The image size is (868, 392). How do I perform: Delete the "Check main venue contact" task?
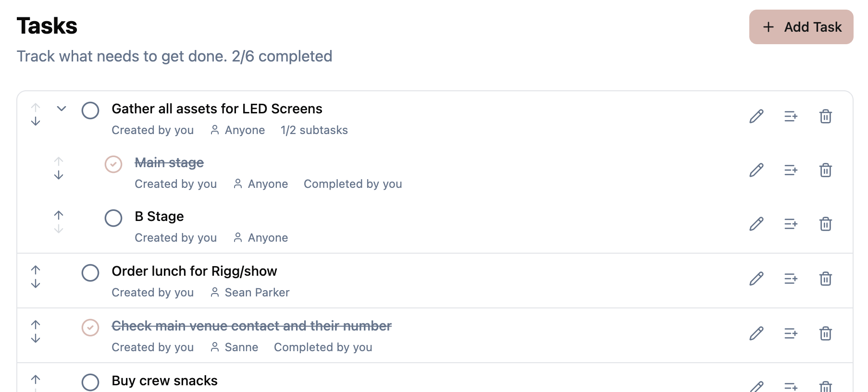pyautogui.click(x=826, y=333)
